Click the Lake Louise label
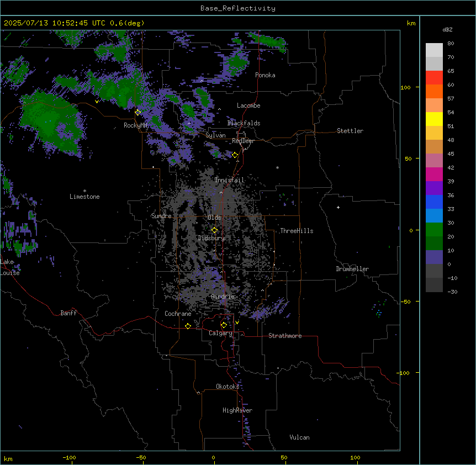The height and width of the screenshot is (465, 476). pos(10,267)
